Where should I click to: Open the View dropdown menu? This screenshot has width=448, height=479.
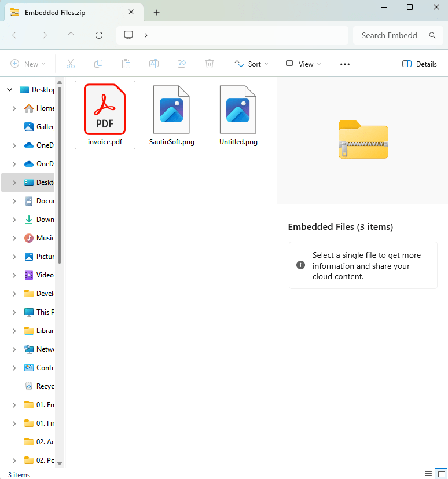[303, 64]
